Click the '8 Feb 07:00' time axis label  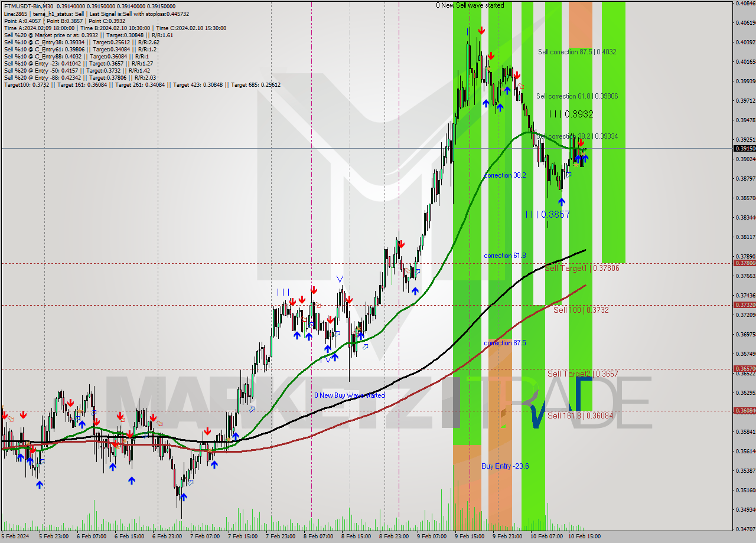[x=320, y=537]
